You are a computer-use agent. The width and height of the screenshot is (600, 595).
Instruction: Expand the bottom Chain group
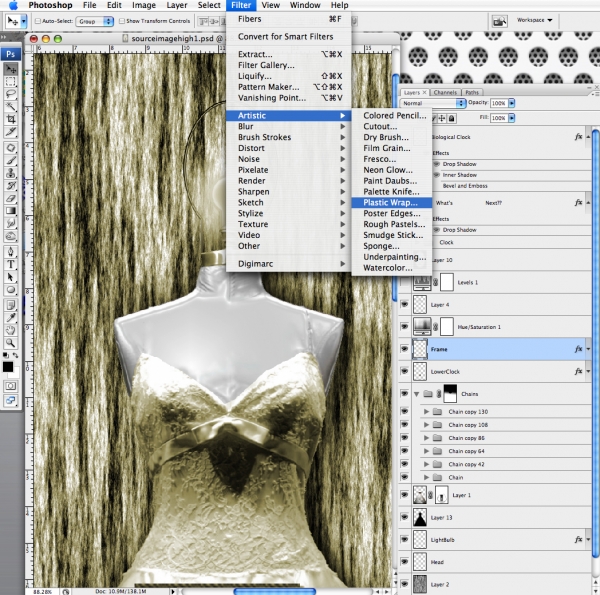point(426,477)
